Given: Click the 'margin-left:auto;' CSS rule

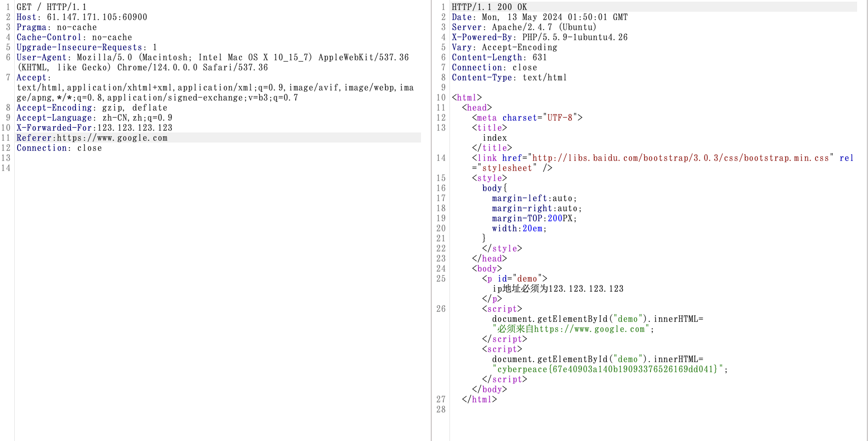Looking at the screenshot, I should 535,198.
